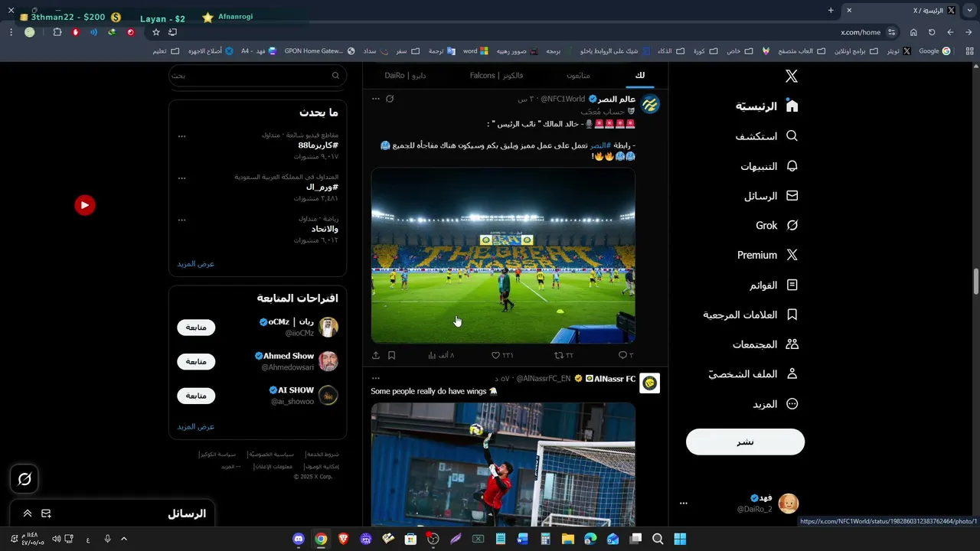
Task: Open the Brave browser icon on taskbar
Action: (x=343, y=539)
